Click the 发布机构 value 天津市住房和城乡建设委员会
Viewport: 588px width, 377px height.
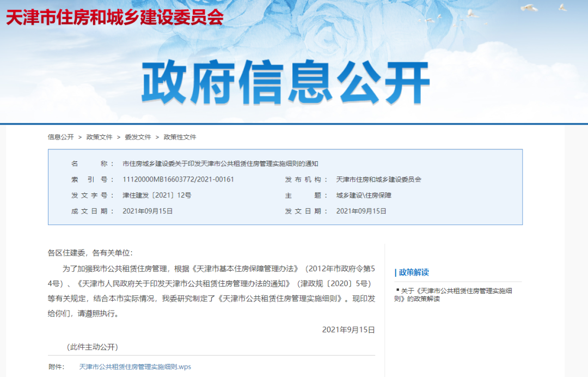tap(379, 179)
